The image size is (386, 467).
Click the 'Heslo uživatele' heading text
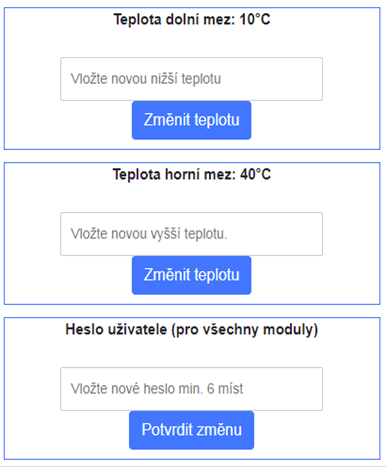116,330
